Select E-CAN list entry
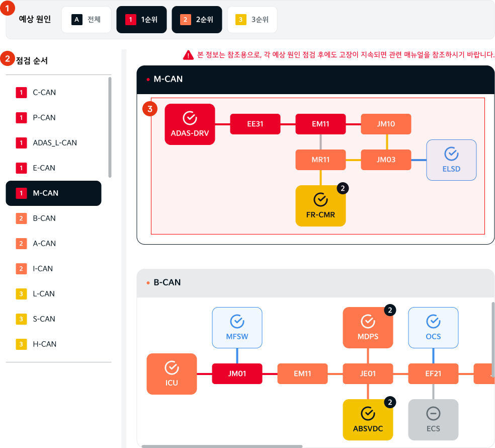The width and height of the screenshot is (495, 448). click(54, 168)
